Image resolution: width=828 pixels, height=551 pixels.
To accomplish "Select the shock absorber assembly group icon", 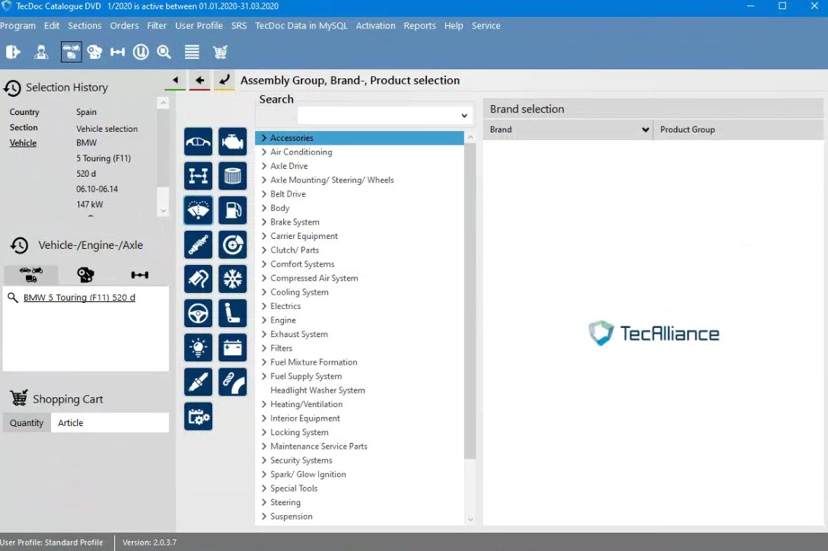I will click(x=198, y=245).
